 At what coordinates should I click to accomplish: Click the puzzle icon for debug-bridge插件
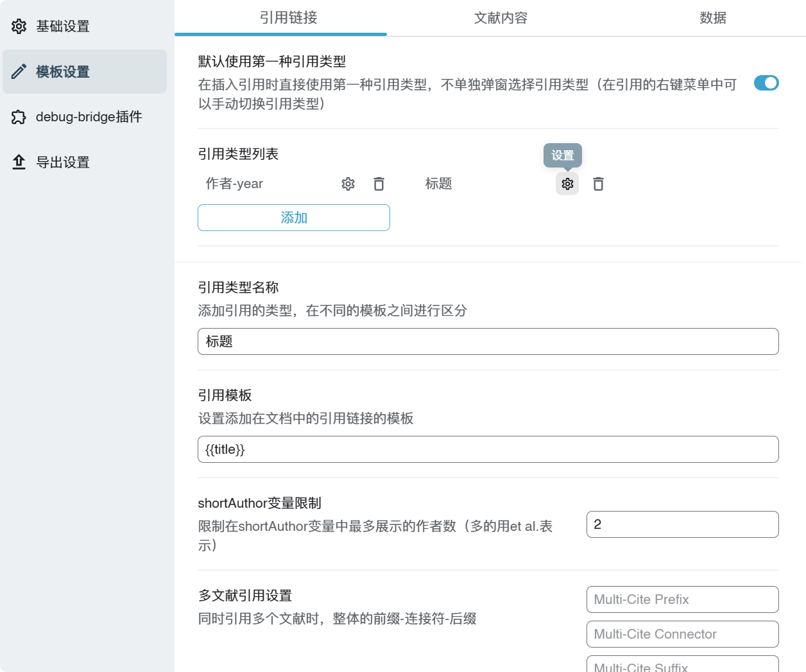19,117
